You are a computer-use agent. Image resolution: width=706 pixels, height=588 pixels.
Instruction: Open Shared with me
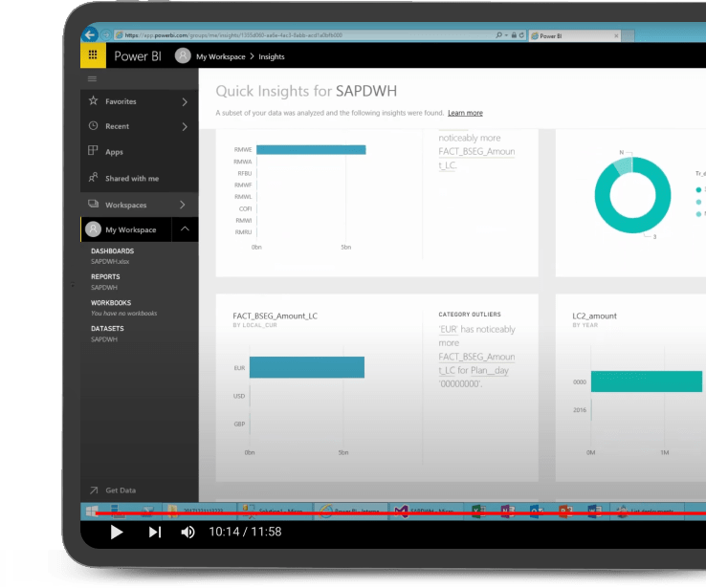(139, 178)
